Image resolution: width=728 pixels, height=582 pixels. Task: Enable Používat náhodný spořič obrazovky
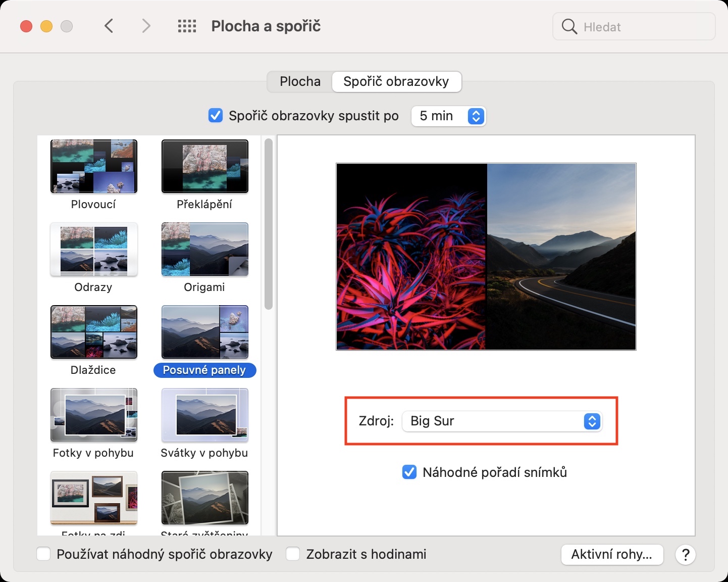tap(43, 554)
